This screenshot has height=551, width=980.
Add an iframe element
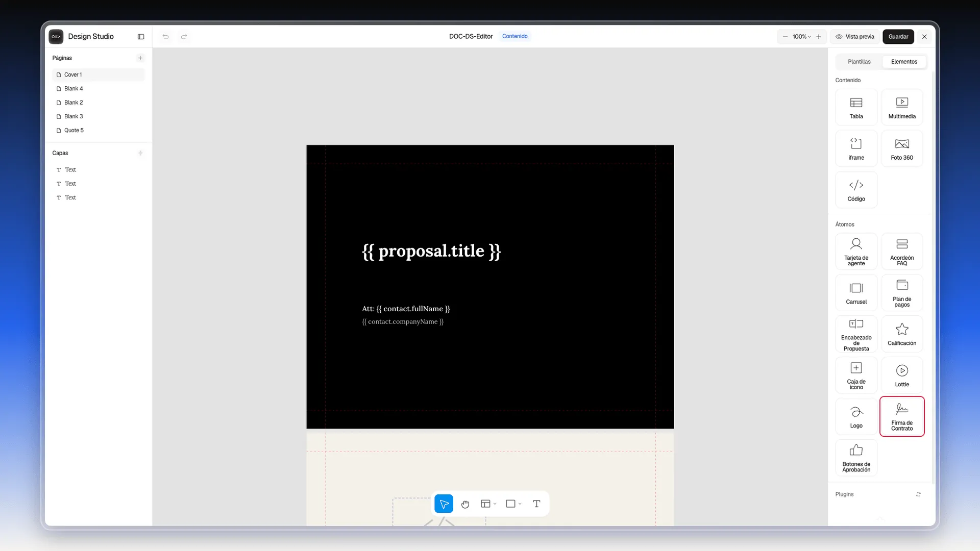tap(856, 148)
